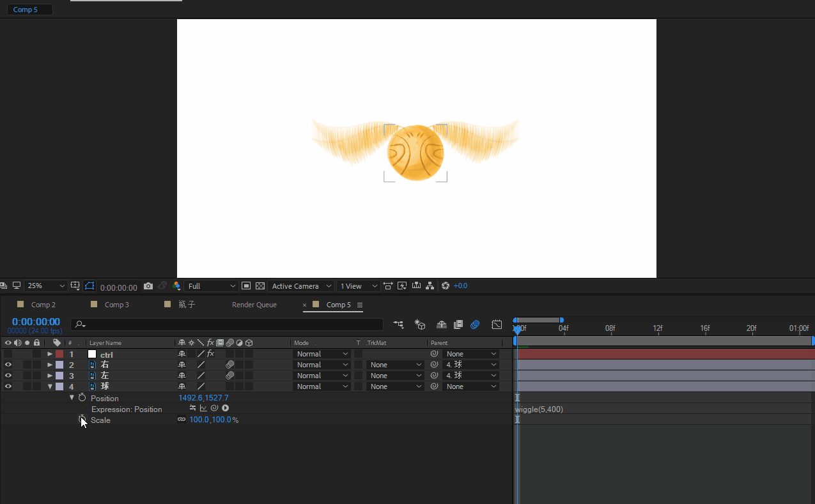
Task: Click the Position stopwatch icon
Action: (82, 397)
